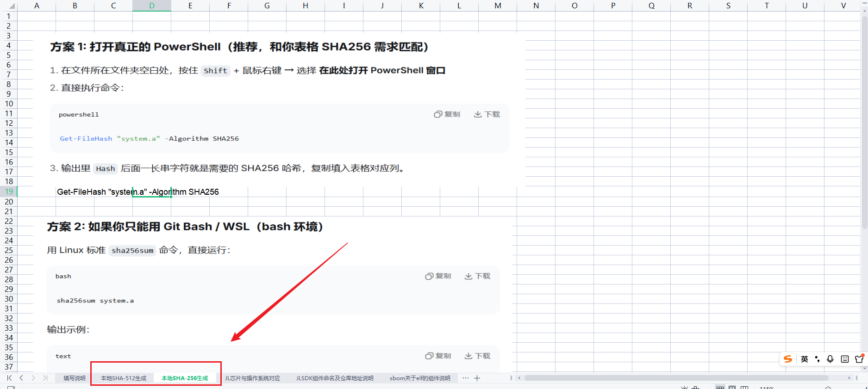
Task: Toggle the 英 English input mode
Action: [x=805, y=359]
